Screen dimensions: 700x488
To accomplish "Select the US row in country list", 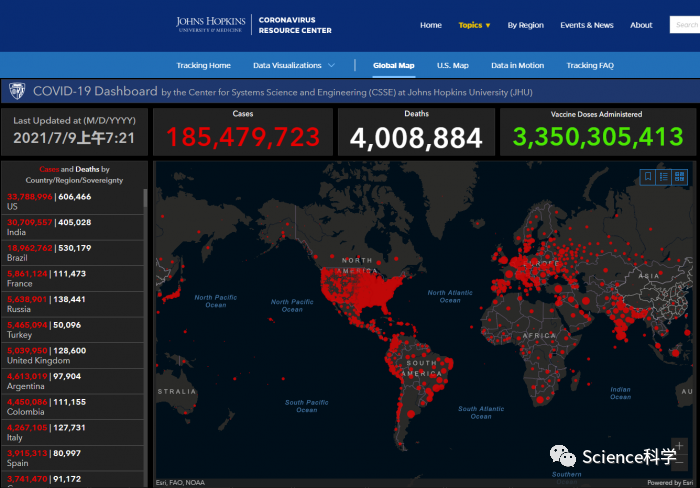I will tap(72, 201).
